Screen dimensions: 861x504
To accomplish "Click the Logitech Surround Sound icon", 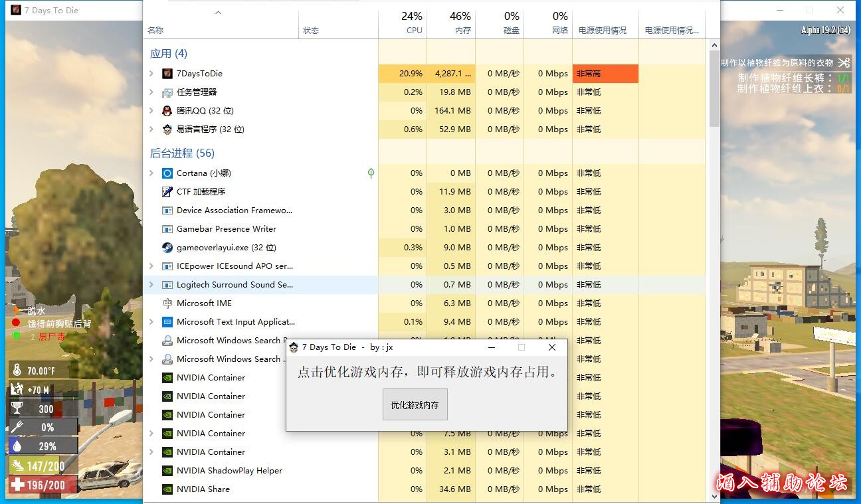I will (167, 285).
